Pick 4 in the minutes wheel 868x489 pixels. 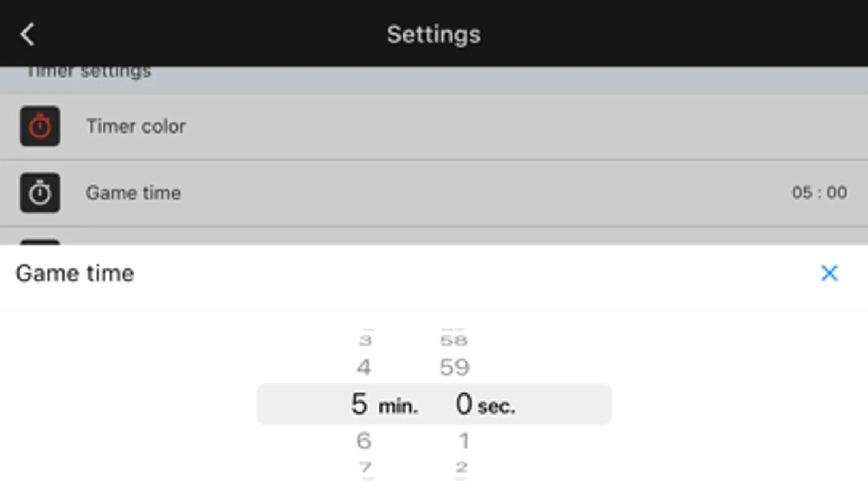(x=364, y=367)
